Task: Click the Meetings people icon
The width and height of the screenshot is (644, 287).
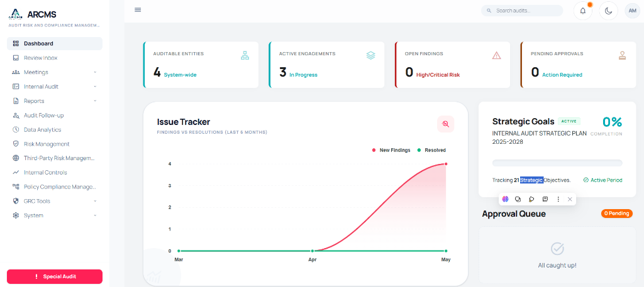Action: (16, 72)
